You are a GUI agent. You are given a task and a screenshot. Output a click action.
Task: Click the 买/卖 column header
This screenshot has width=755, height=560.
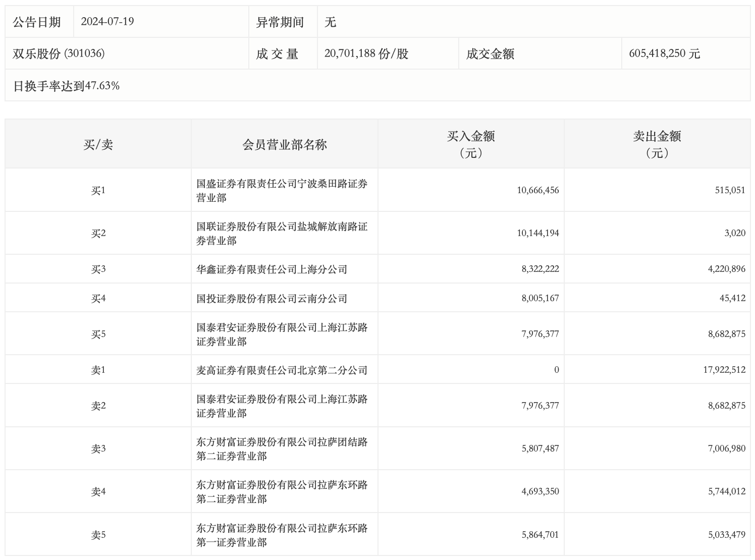point(98,145)
